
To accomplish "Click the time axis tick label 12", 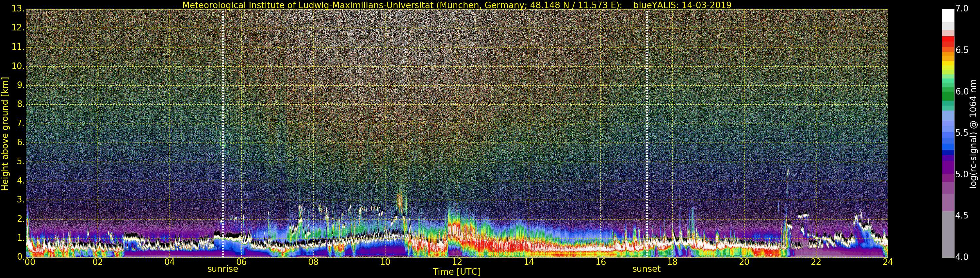I will [457, 262].
